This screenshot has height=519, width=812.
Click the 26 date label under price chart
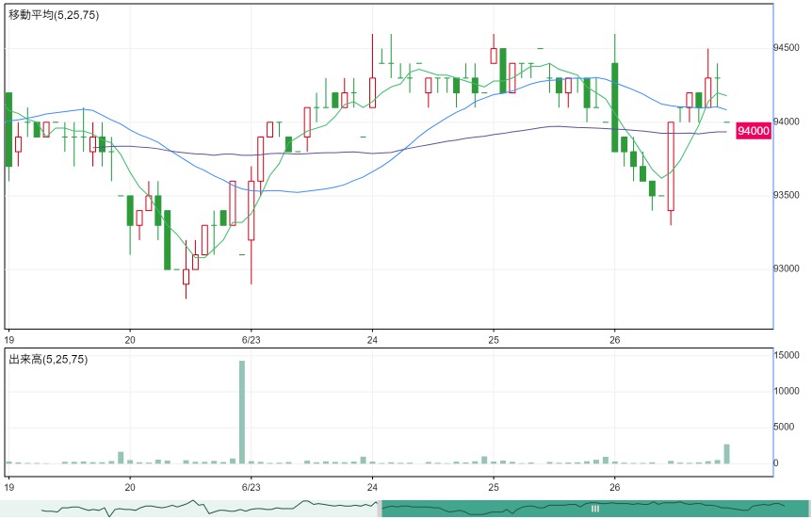pos(615,340)
